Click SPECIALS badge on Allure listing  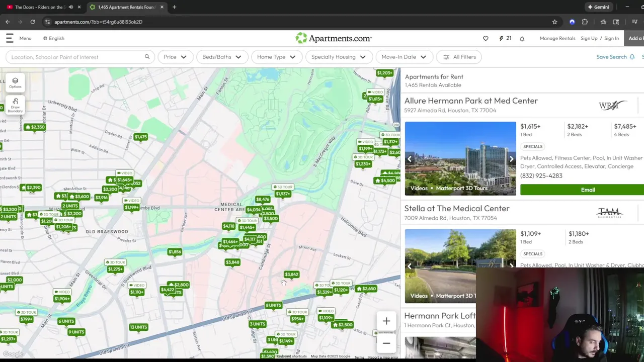[x=533, y=146]
